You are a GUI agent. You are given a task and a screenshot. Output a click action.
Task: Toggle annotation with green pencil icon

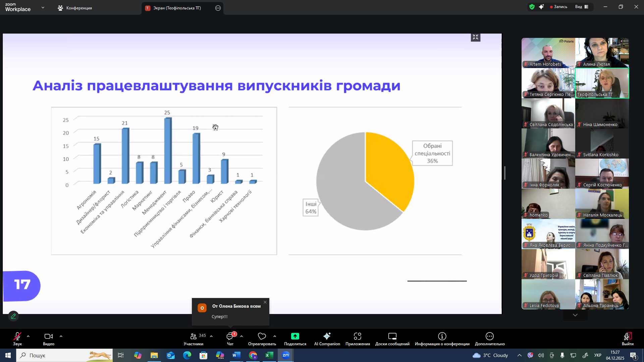click(13, 316)
